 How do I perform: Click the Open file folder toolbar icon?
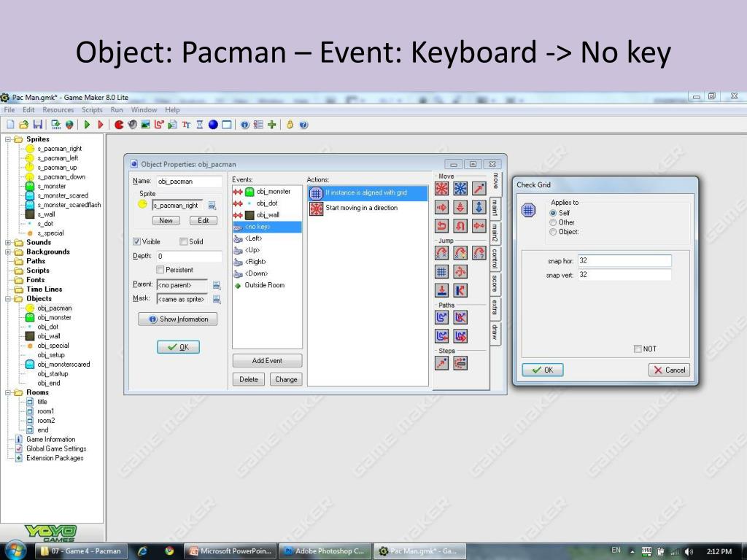(23, 125)
